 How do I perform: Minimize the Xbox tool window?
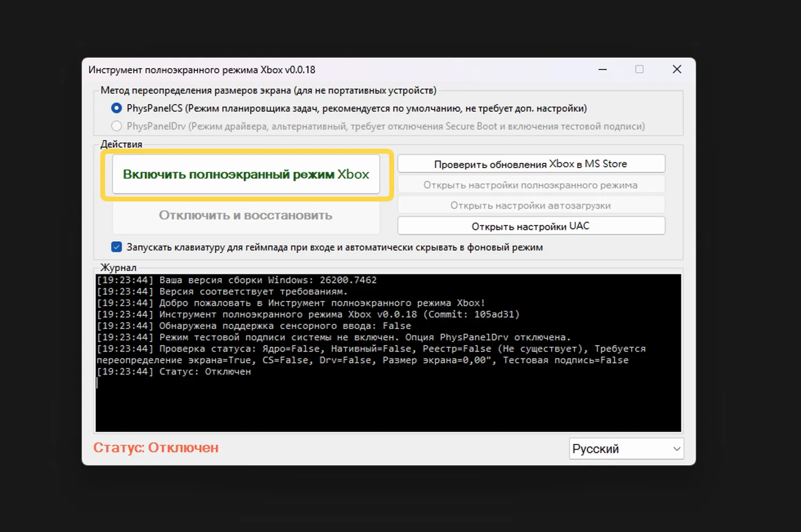click(602, 69)
